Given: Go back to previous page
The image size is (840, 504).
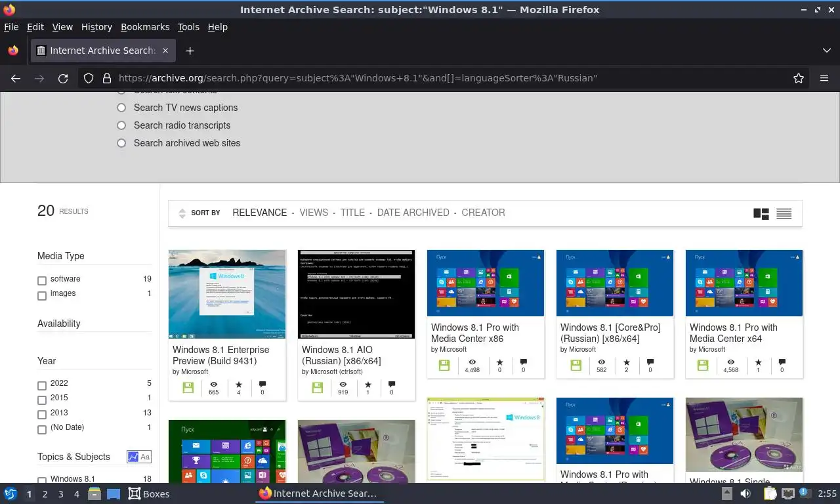Looking at the screenshot, I should pos(16,78).
